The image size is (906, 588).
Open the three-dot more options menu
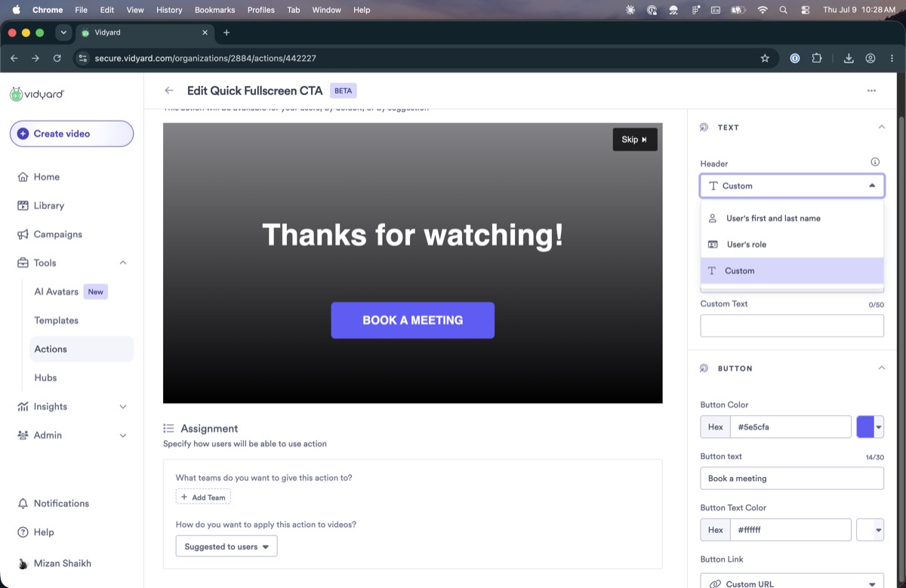pos(871,91)
